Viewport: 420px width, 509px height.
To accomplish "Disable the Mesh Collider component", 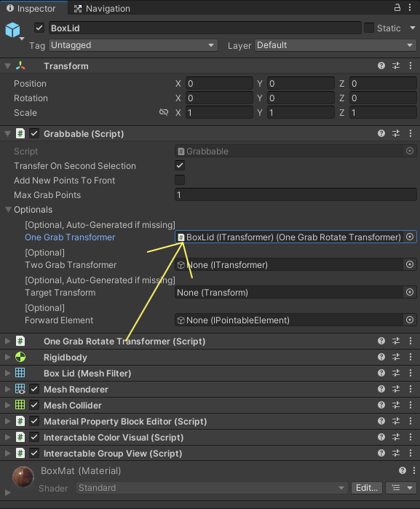I will [x=34, y=405].
